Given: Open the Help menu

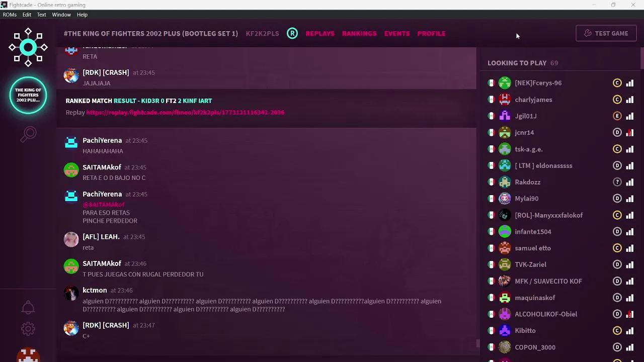Looking at the screenshot, I should [82, 15].
